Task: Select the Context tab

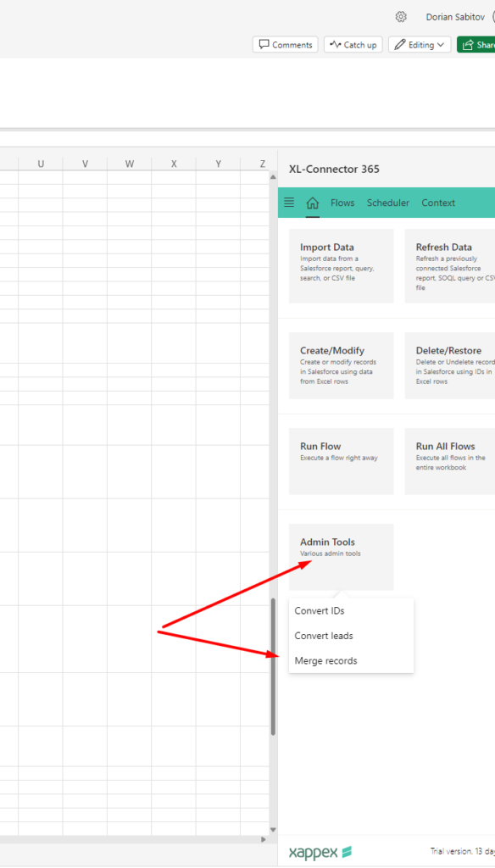Action: click(438, 203)
